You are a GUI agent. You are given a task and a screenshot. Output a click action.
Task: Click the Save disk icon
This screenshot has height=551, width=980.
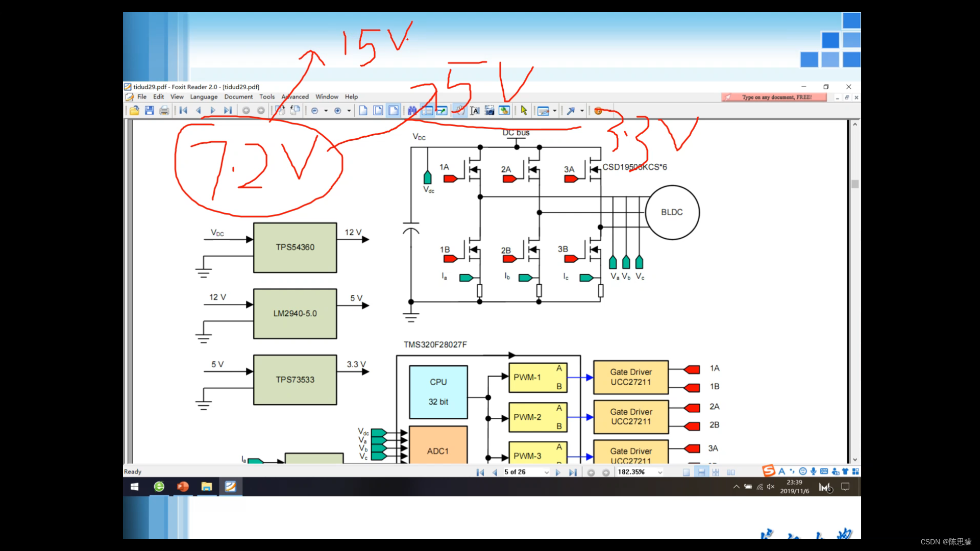149,110
